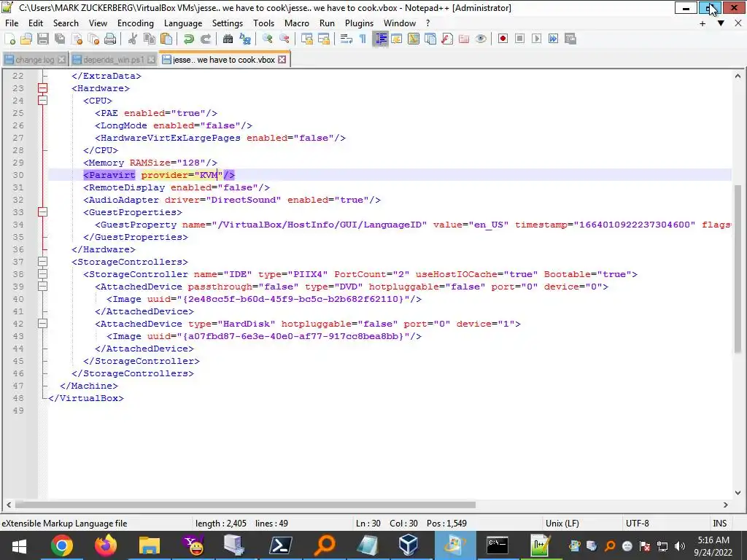
Task: Run the macro multiple times icon
Action: tap(553, 39)
